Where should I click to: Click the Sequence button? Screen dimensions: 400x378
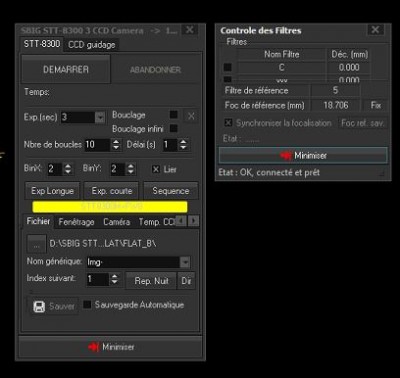[171, 191]
